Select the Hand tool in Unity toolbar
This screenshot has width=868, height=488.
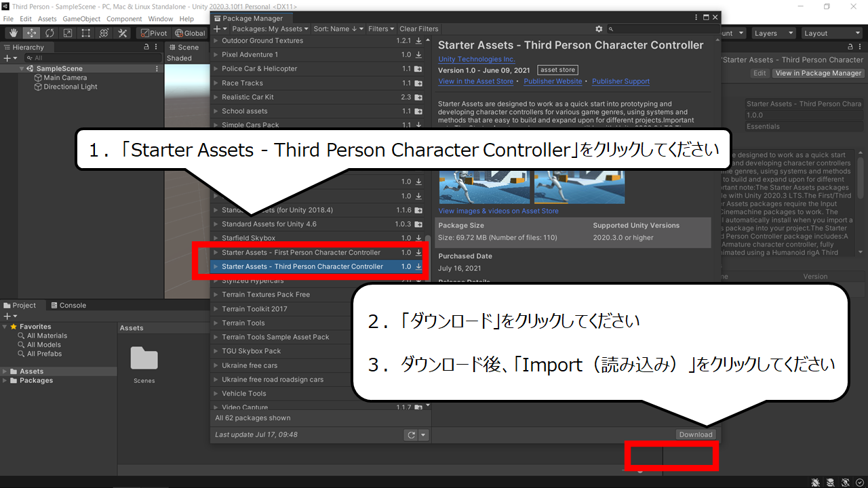(14, 33)
